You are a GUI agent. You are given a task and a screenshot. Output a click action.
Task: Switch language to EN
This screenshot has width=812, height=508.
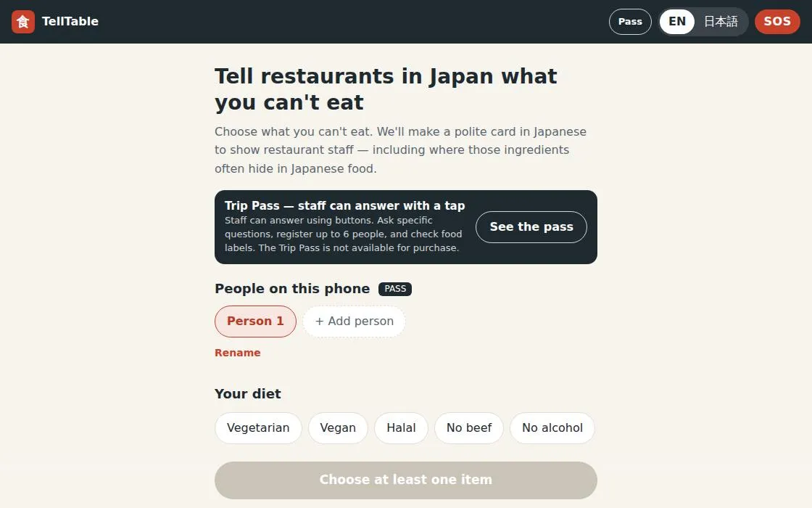[x=677, y=22]
